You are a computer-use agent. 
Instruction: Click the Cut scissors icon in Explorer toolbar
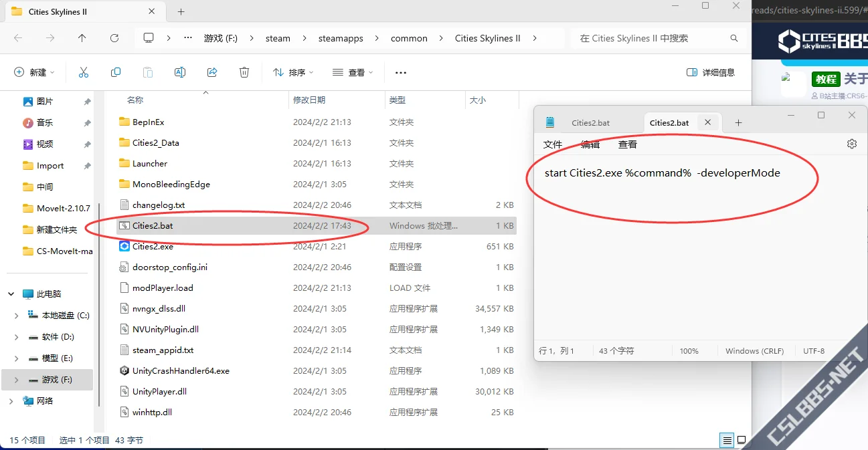(x=84, y=72)
